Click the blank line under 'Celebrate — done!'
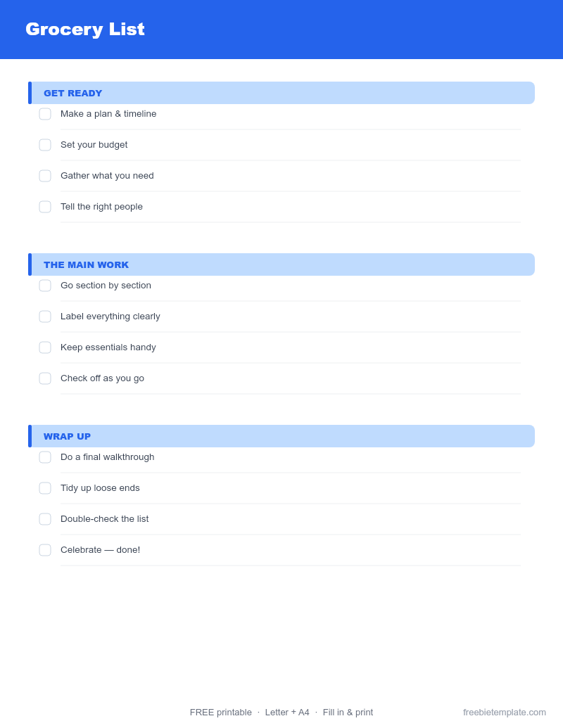563x728 pixels. (x=291, y=566)
